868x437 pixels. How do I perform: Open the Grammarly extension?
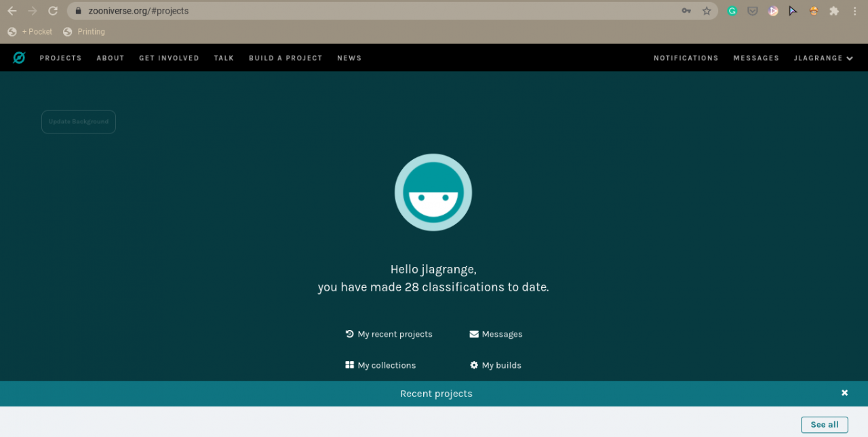(x=732, y=11)
